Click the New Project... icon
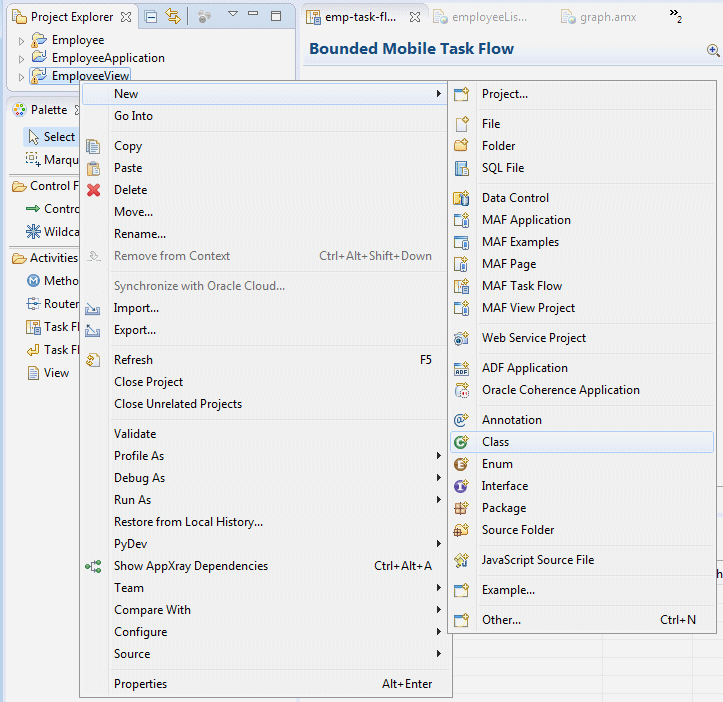This screenshot has width=723, height=702. 462,94
